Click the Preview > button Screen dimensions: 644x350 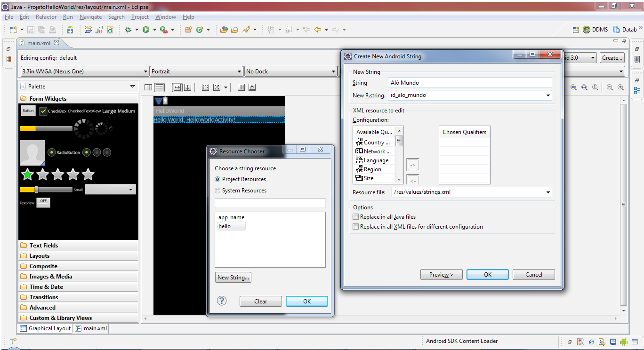coord(441,275)
